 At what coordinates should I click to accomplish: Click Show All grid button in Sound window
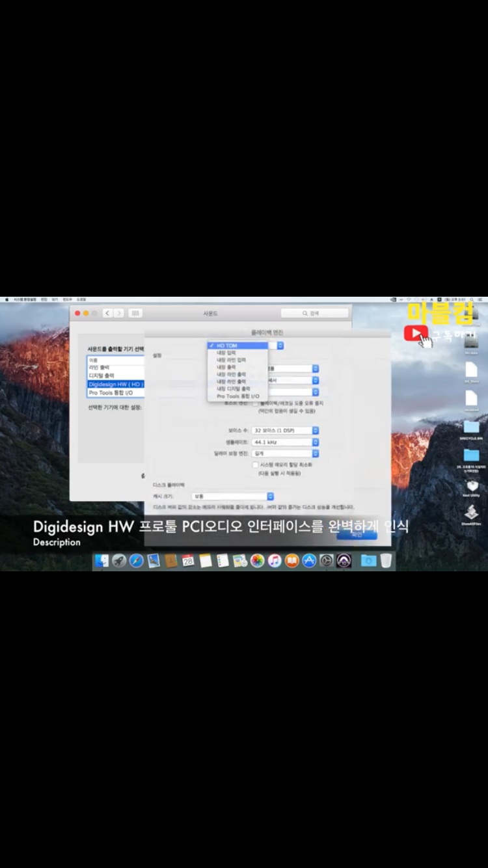point(135,313)
